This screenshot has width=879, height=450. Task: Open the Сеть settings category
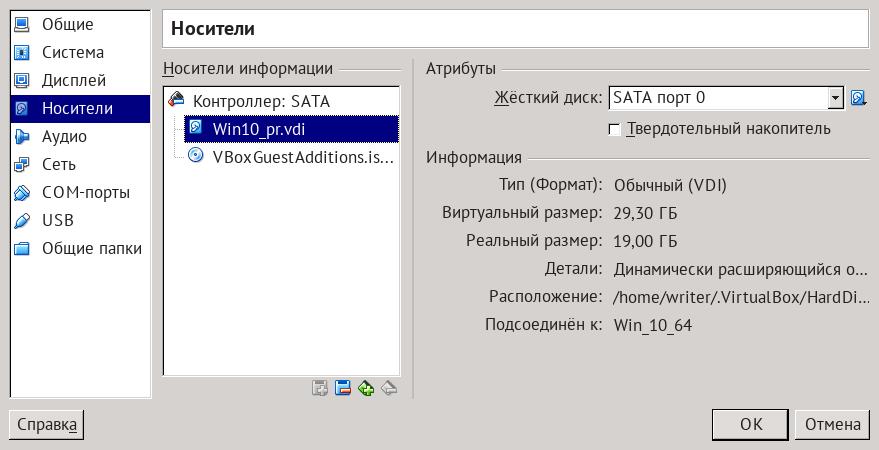point(80,165)
